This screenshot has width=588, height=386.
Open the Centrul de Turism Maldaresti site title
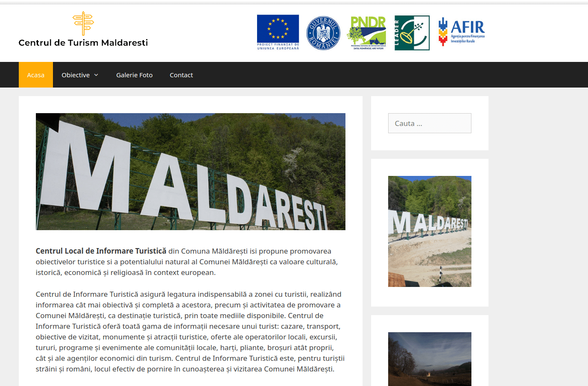[x=83, y=43]
